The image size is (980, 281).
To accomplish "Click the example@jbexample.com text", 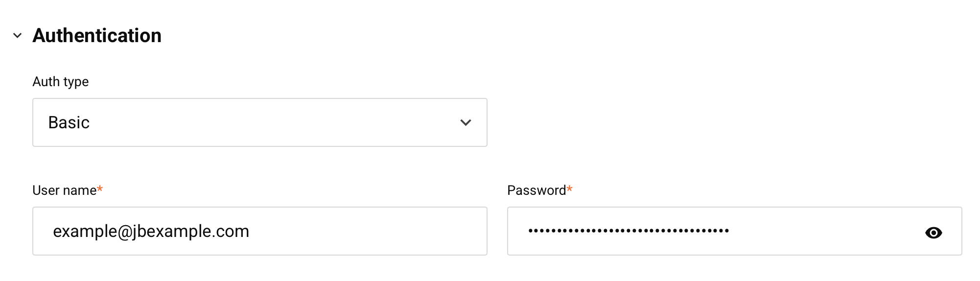I will click(x=151, y=231).
